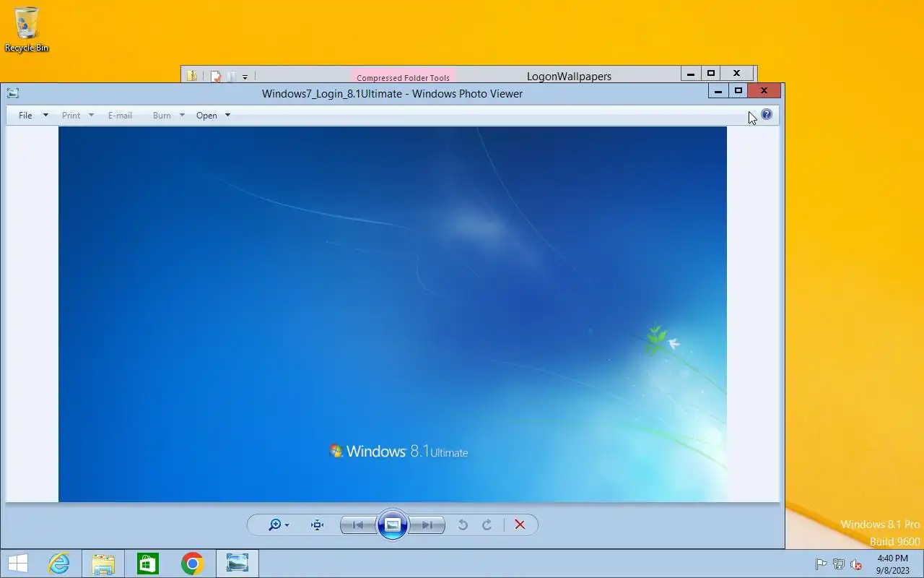Screen dimensions: 924x578
Task: Click the blue Help question mark icon
Action: [767, 114]
